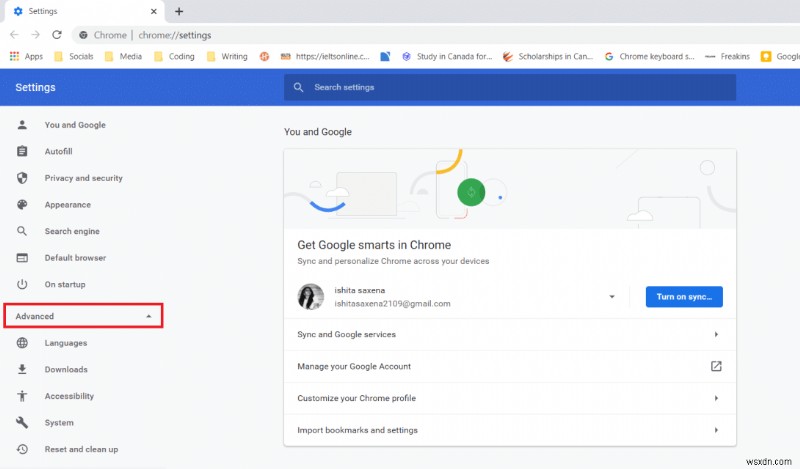Select Privacy and security shield icon

point(22,178)
